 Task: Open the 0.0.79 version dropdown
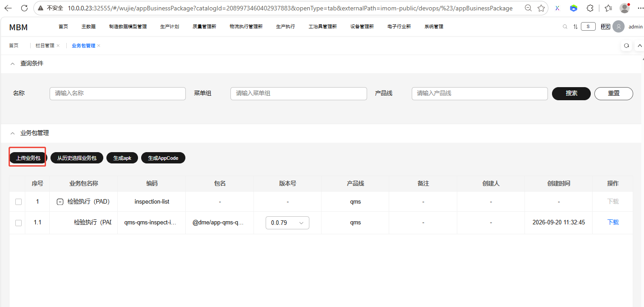[x=288, y=223]
